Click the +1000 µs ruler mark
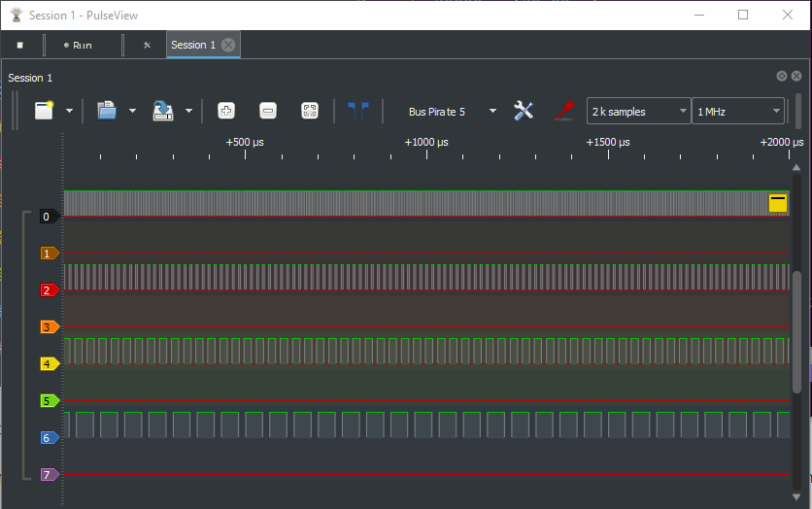812x509 pixels. 426,142
